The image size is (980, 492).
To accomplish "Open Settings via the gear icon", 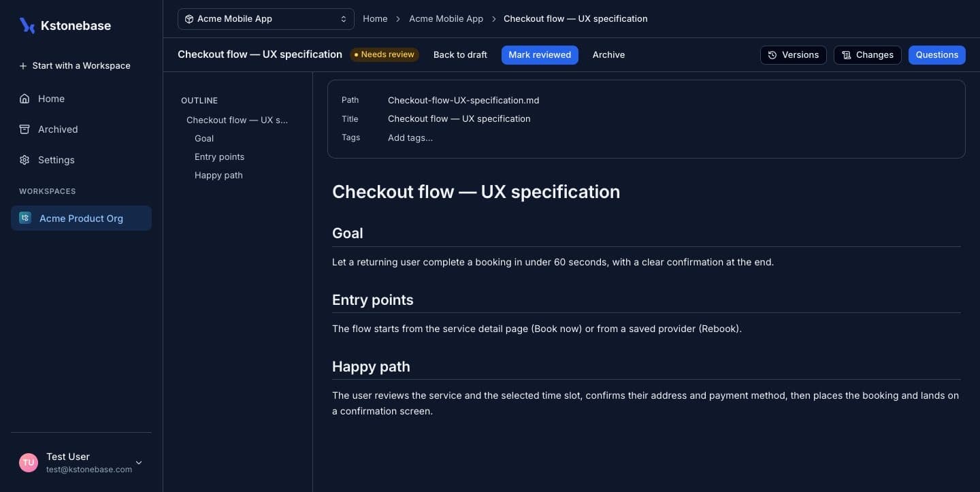I will (24, 160).
